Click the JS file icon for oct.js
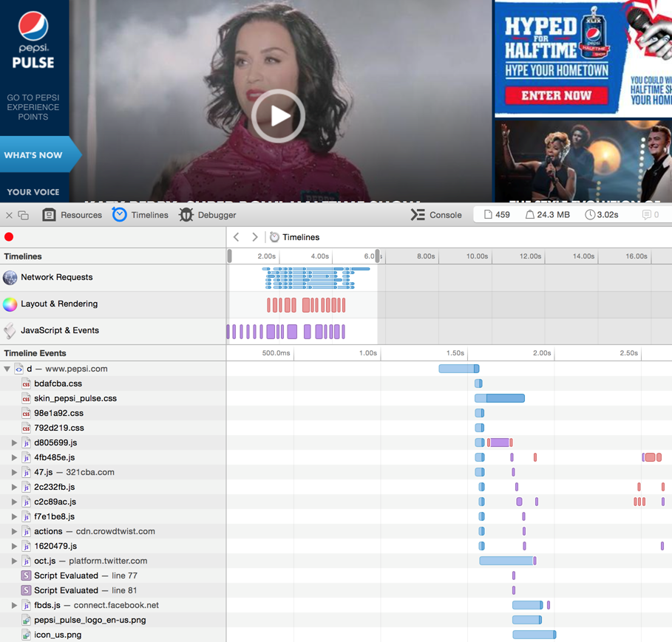 26,561
